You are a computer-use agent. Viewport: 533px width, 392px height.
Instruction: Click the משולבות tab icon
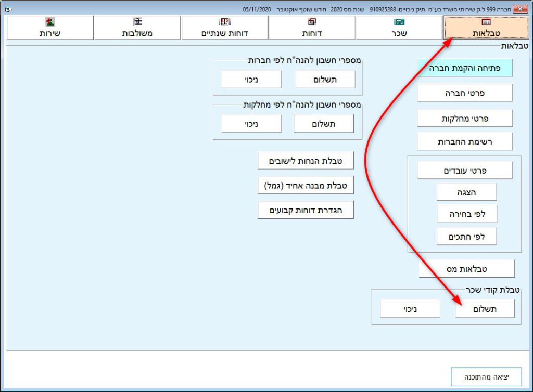coord(137,22)
